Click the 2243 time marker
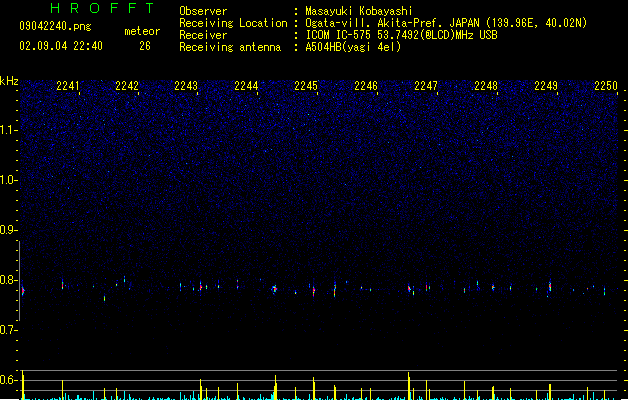 (x=186, y=86)
